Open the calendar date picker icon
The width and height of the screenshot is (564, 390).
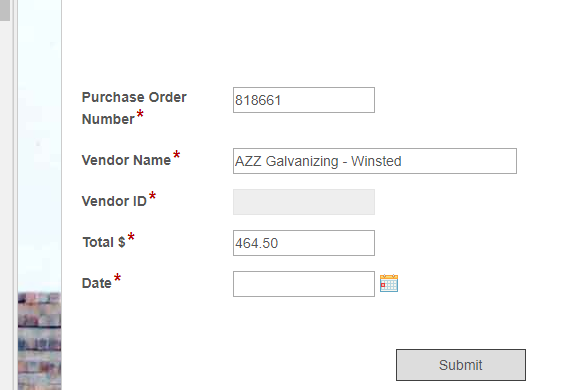pos(389,283)
